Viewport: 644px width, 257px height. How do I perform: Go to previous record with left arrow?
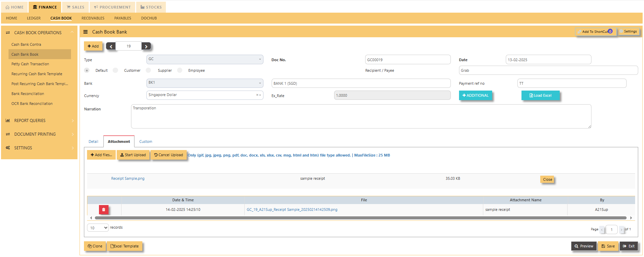click(111, 46)
